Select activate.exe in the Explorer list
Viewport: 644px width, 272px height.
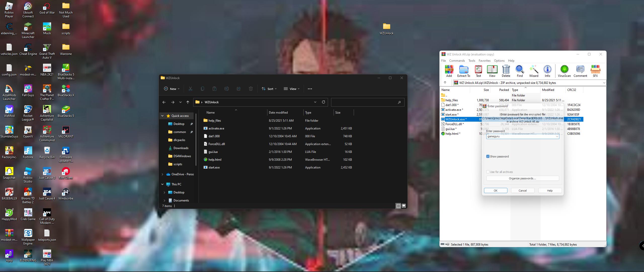pyautogui.click(x=216, y=128)
